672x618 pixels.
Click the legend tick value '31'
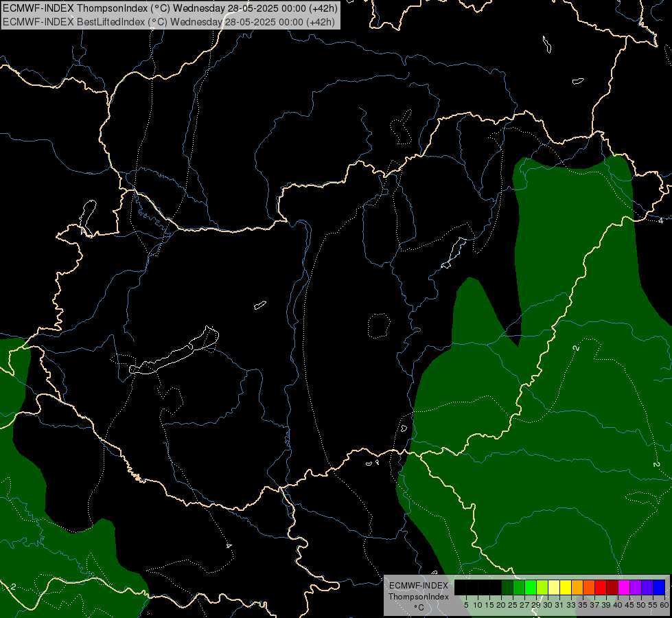coord(559,605)
